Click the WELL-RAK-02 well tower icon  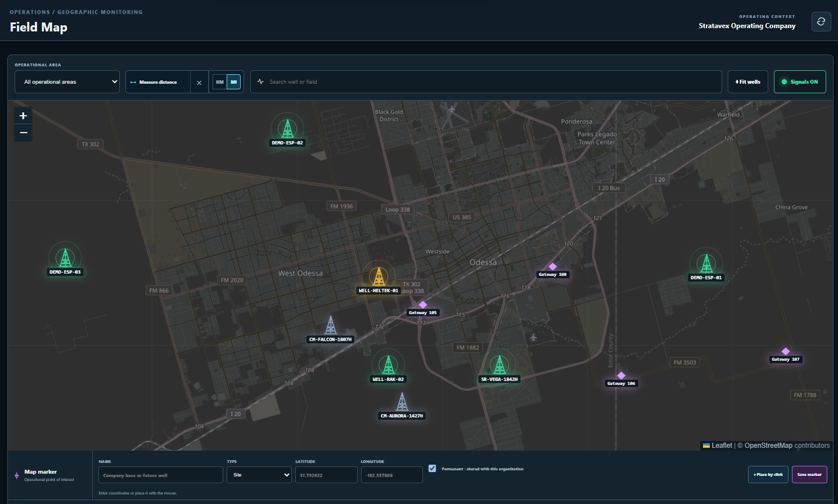(388, 365)
